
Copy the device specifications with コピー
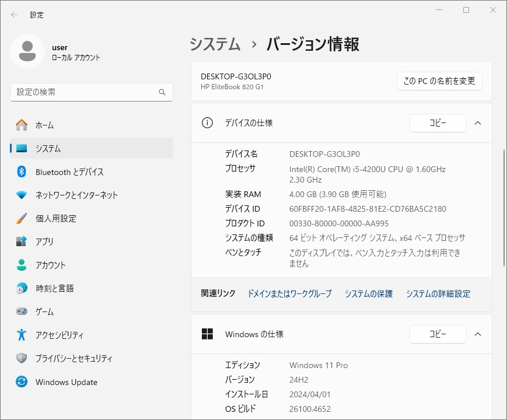point(438,123)
